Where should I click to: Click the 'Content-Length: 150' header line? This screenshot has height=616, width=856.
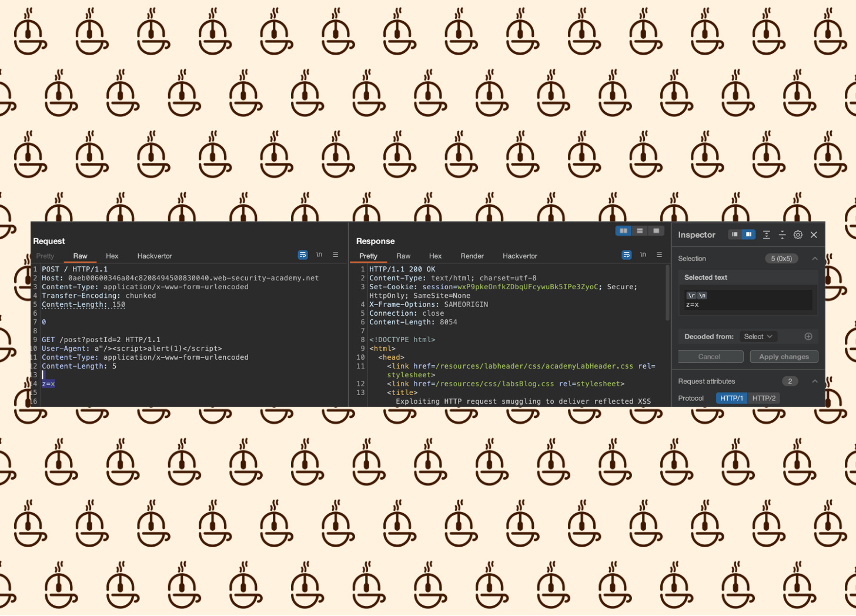point(83,304)
